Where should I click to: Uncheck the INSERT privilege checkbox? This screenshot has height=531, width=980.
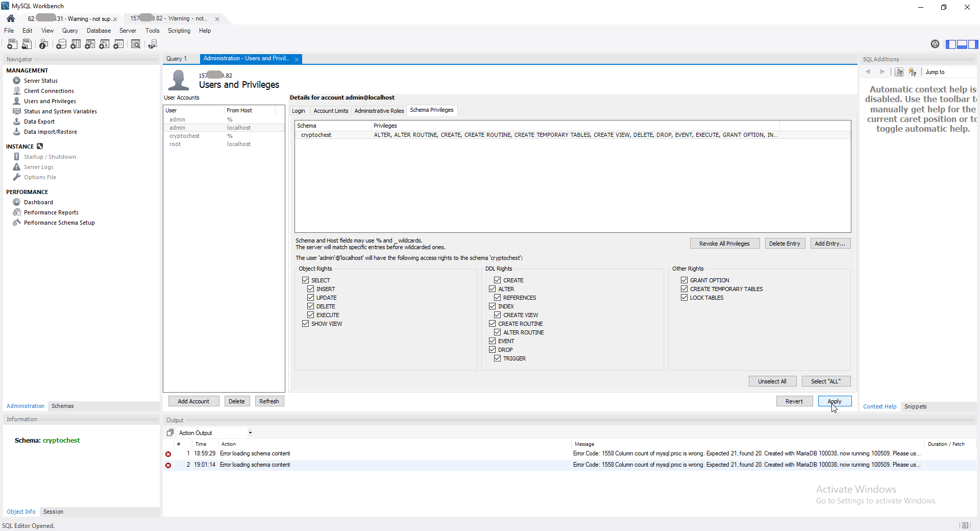pyautogui.click(x=310, y=289)
